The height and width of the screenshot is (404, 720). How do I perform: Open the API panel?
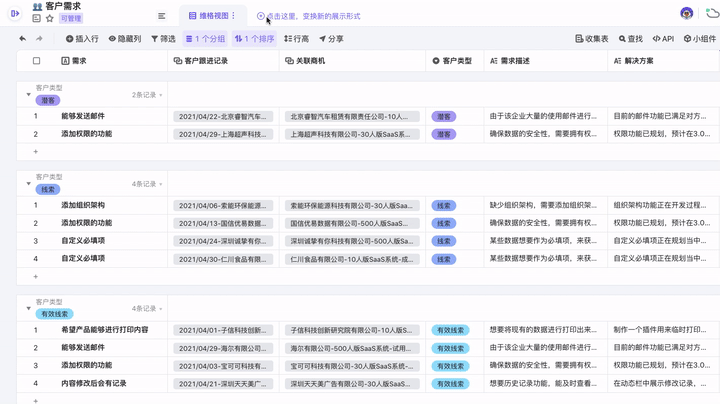click(x=663, y=39)
